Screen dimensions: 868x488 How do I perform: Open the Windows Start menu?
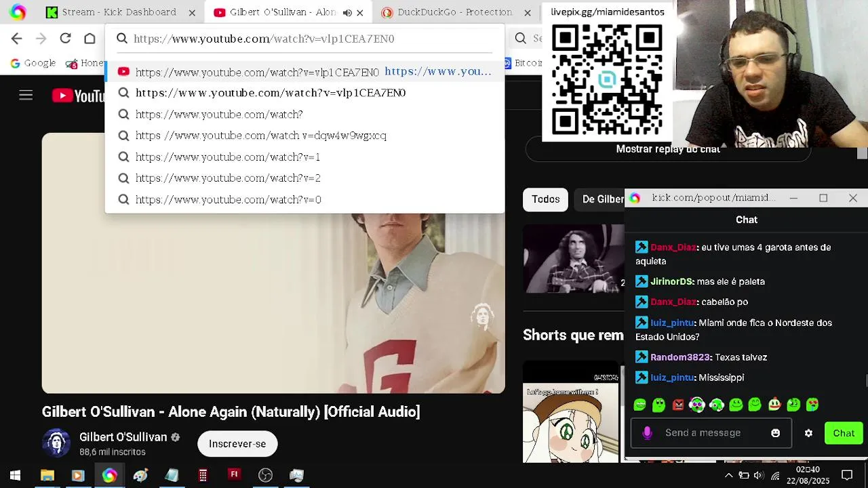[15, 475]
